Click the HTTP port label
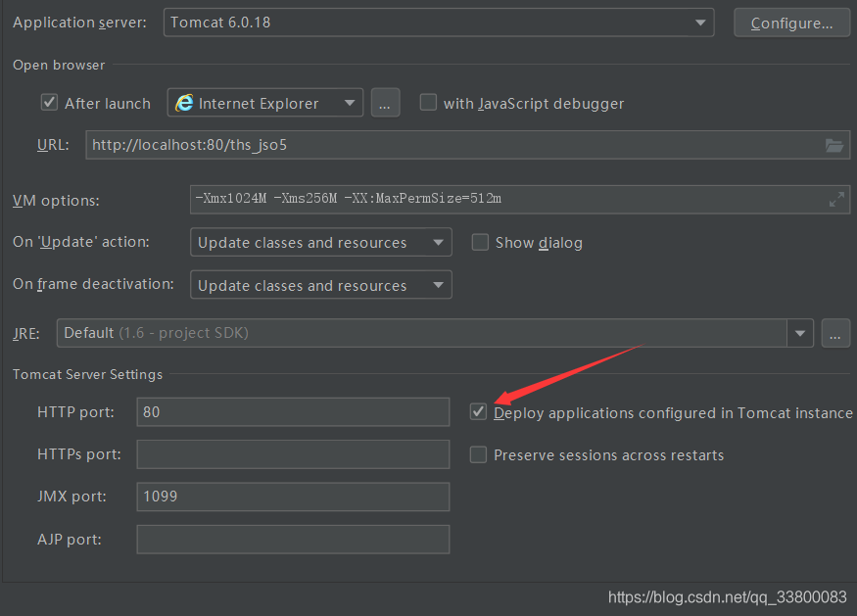 [x=76, y=412]
